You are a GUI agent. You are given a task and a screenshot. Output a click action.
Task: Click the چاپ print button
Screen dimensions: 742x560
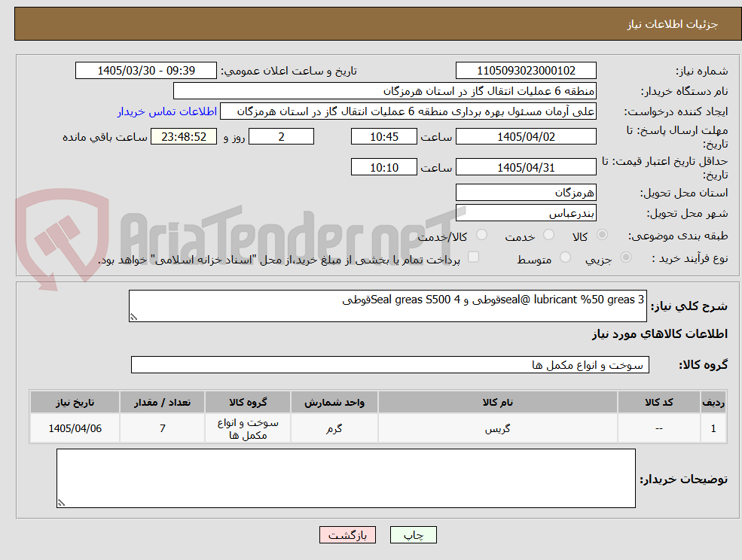(x=413, y=535)
